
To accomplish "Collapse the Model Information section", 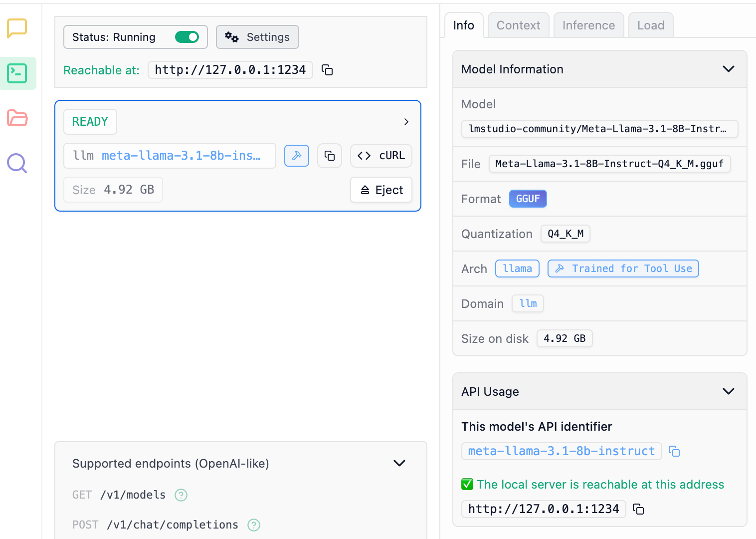I will point(729,69).
